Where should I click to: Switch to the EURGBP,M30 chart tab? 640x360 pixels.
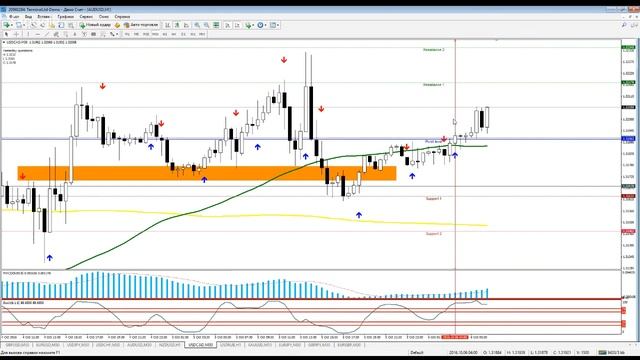pos(349,345)
